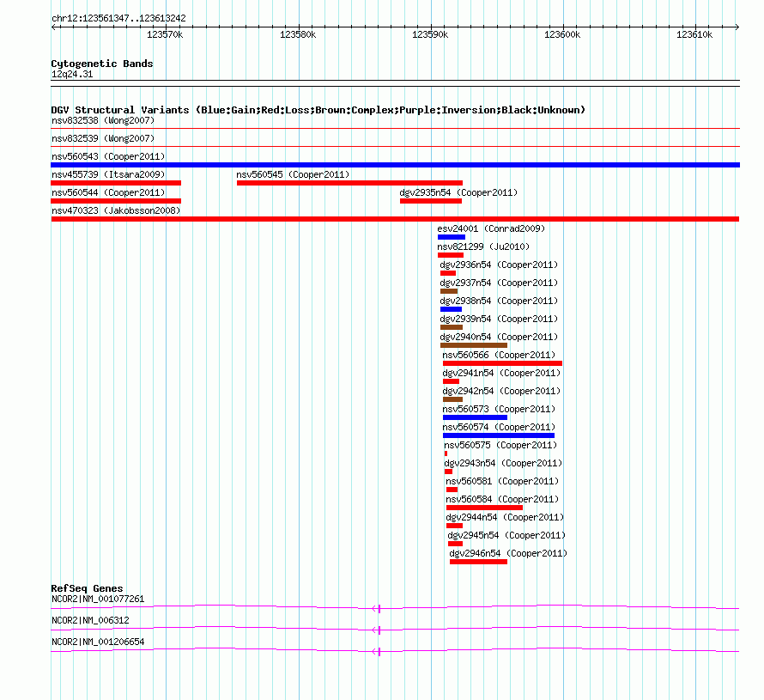Click the red bar under dgv2935n54
The width and height of the screenshot is (764, 700).
click(431, 201)
